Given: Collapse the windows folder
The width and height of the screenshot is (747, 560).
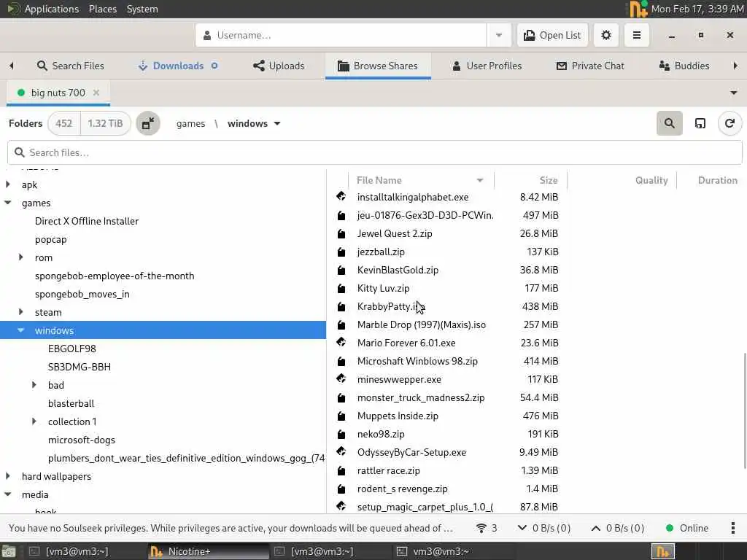Looking at the screenshot, I should coord(21,330).
